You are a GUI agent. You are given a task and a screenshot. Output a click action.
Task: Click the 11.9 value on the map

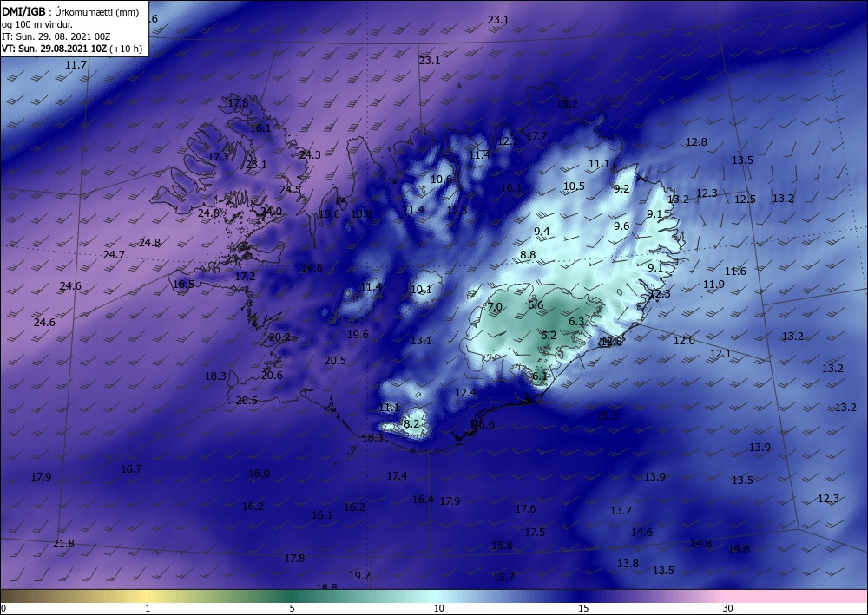pyautogui.click(x=713, y=285)
